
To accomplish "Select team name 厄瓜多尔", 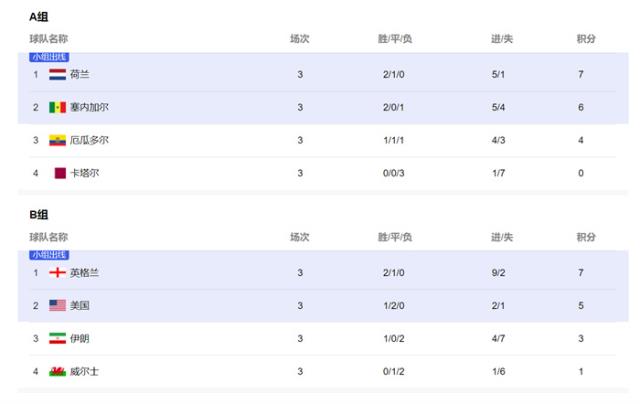I will (90, 140).
